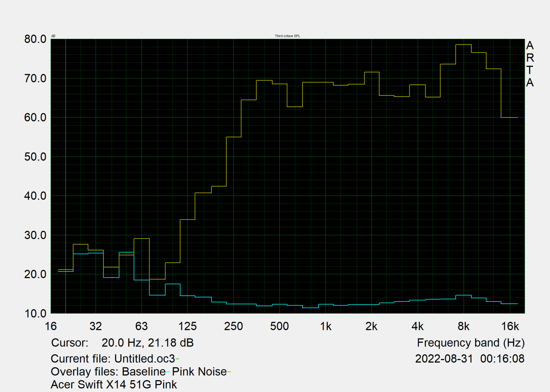Click the cyan Baseline legend color dash

pos(168,372)
